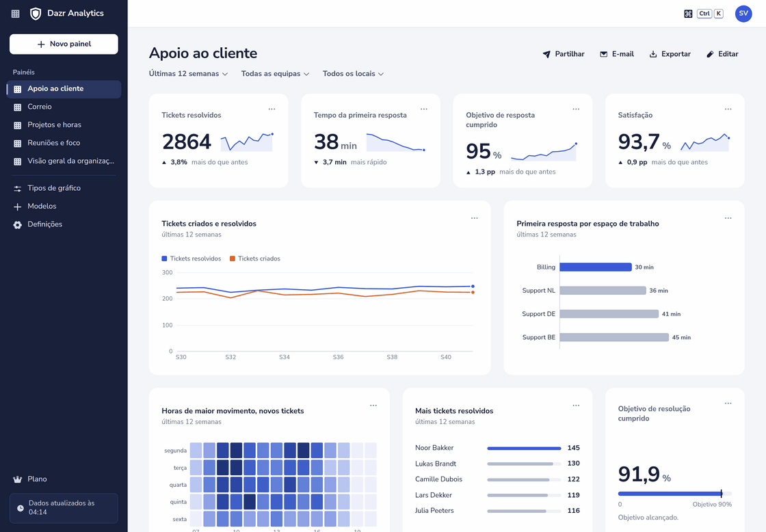Open options on Objetivo de resolução cumprido card
This screenshot has height=532, width=766.
pos(728,403)
